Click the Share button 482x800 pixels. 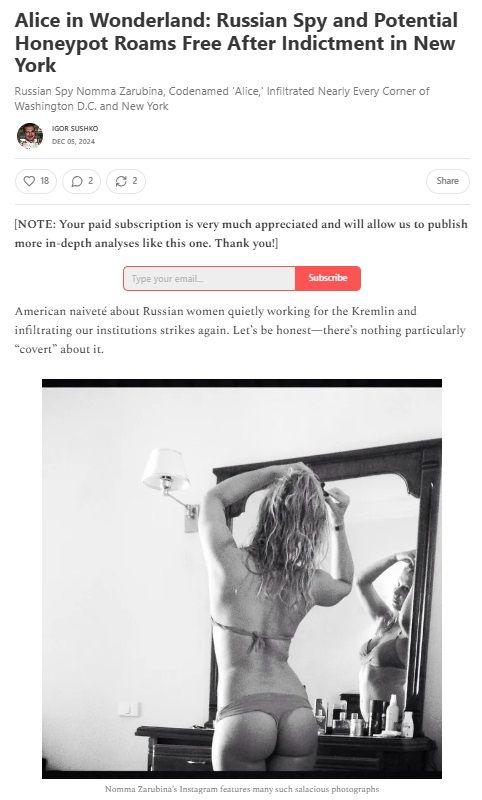447,181
